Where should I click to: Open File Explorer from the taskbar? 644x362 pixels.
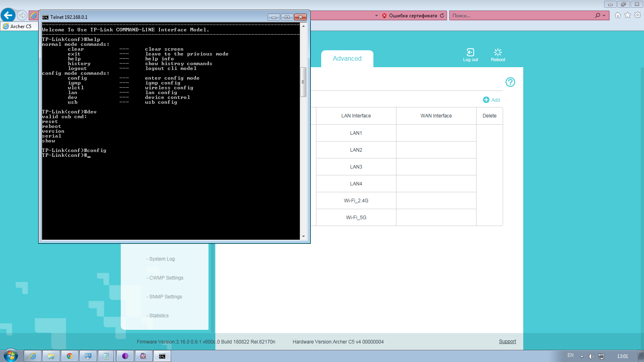[x=51, y=356]
